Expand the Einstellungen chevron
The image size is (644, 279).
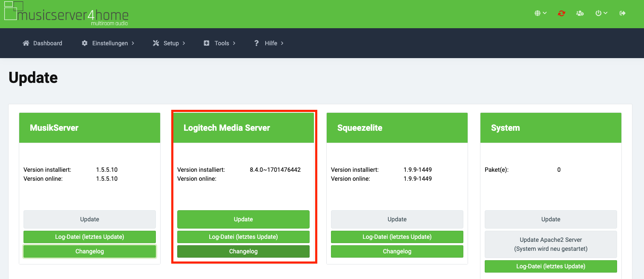[133, 43]
